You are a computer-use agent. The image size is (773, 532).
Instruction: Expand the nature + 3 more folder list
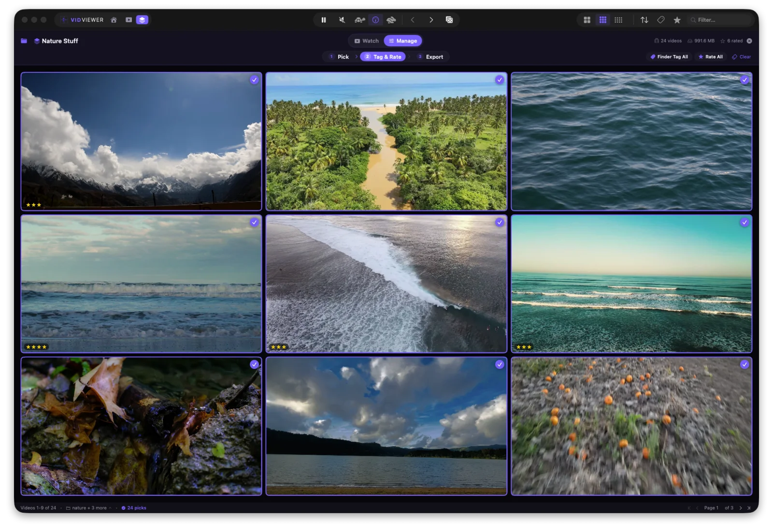[x=89, y=508]
